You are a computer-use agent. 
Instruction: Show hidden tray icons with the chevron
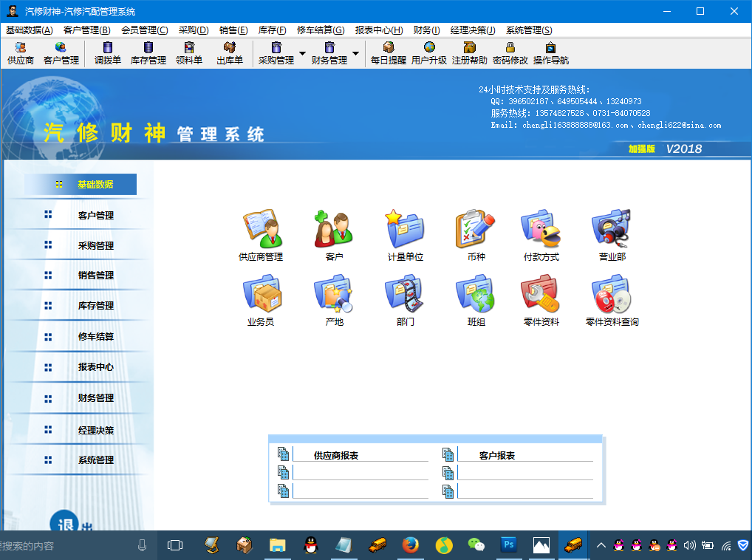tap(601, 545)
